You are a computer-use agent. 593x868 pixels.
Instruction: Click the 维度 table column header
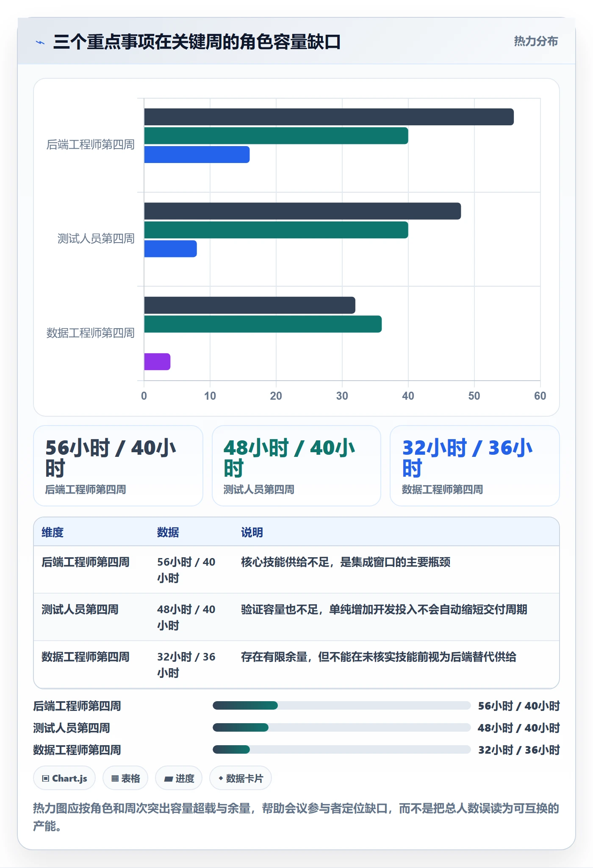pos(53,532)
